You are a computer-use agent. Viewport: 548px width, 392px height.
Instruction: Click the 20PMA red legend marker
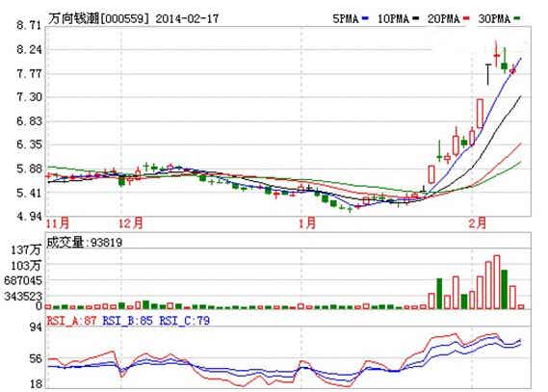point(466,18)
